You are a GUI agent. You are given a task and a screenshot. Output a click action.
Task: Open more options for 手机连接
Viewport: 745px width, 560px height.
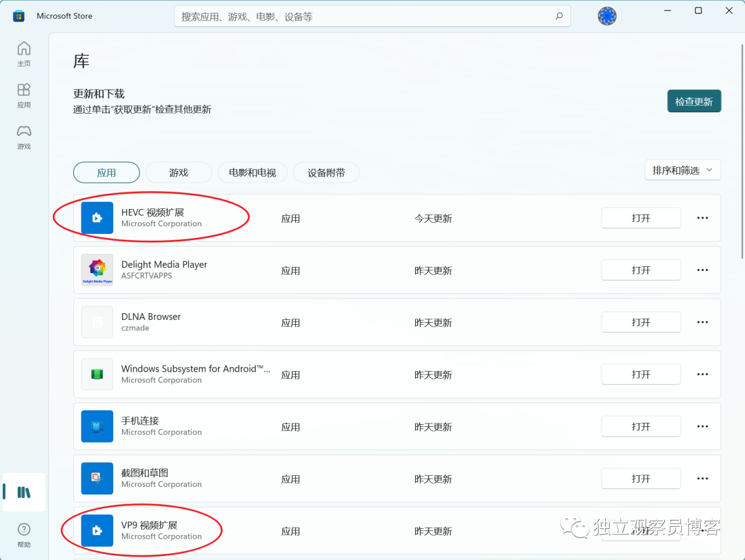click(702, 426)
